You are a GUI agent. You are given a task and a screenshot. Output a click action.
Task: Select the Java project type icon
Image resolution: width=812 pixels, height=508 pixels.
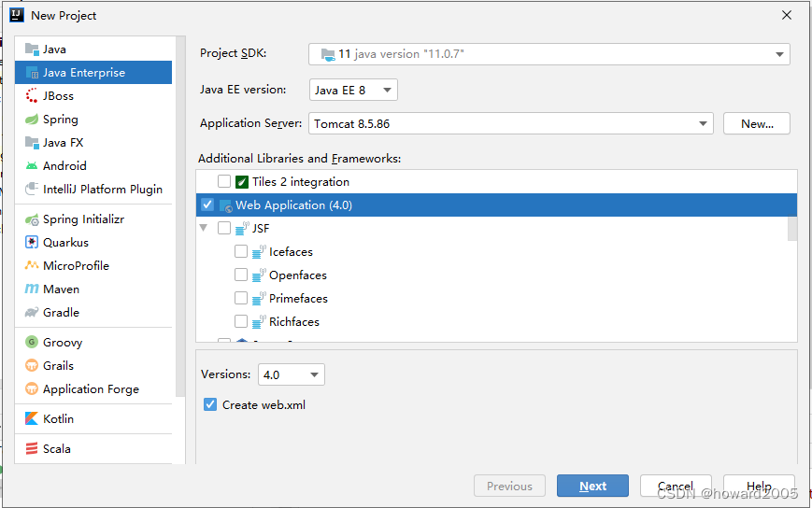click(32, 49)
